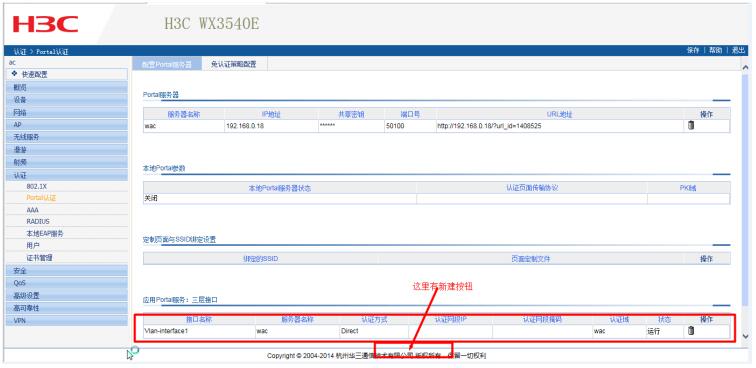Image resolution: width=756 pixels, height=368 pixels.
Task: Click the scrollbar down arrow
Action: click(745, 336)
